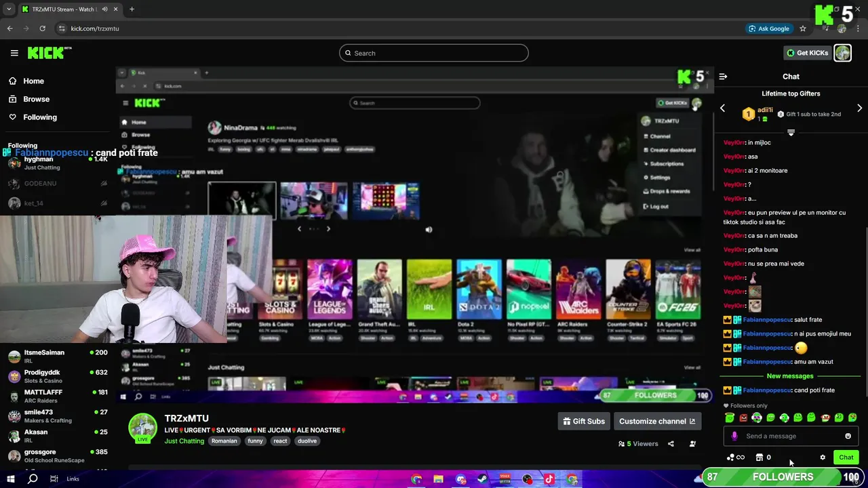Image resolution: width=868 pixels, height=488 pixels.
Task: Open Task View on the taskbar
Action: pos(54,479)
